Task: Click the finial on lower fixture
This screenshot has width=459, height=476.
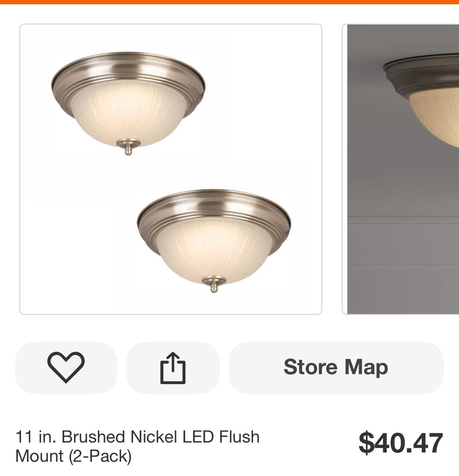Action: pyautogui.click(x=214, y=284)
